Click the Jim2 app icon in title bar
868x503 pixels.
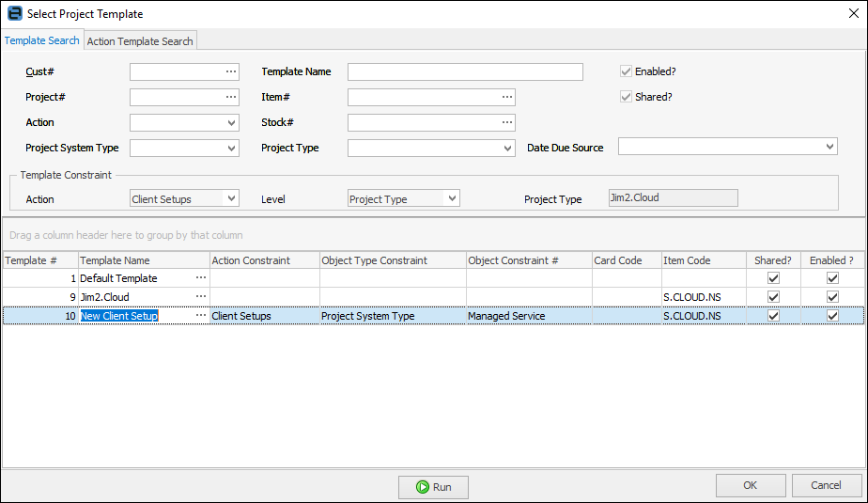coord(14,13)
